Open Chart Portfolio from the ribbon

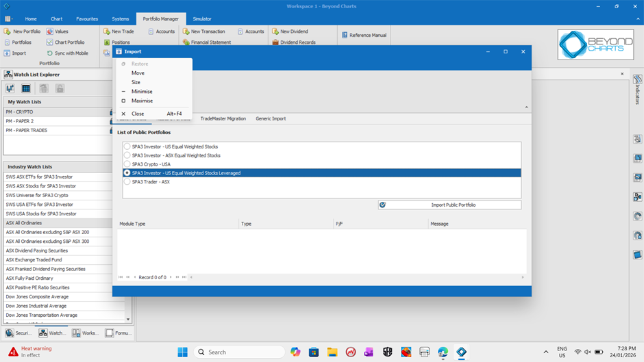point(50,42)
